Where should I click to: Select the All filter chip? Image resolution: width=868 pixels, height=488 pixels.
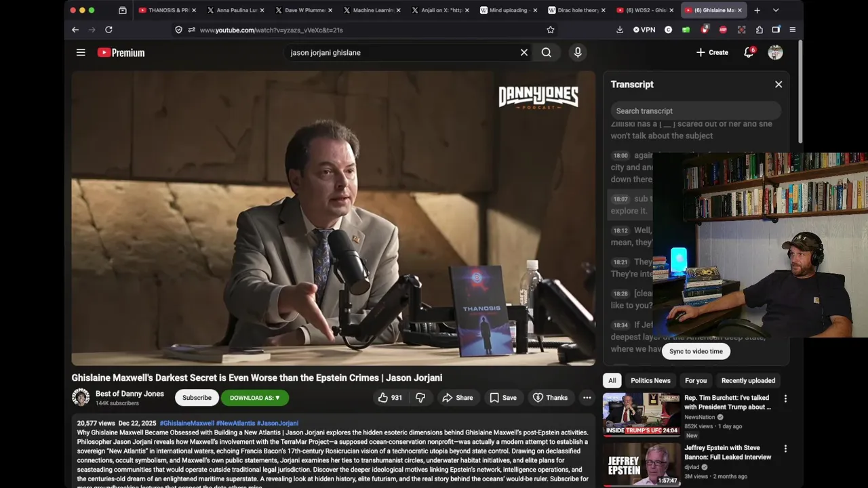pyautogui.click(x=612, y=380)
